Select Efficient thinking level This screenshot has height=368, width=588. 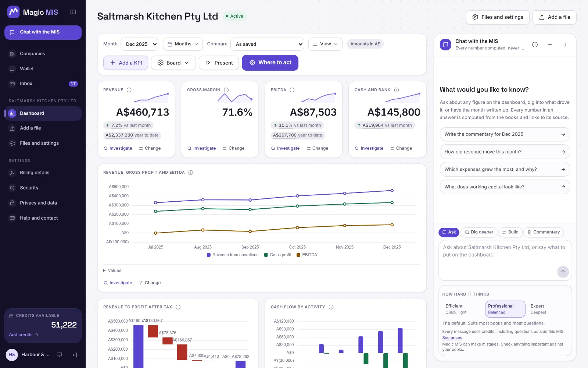coord(463,309)
